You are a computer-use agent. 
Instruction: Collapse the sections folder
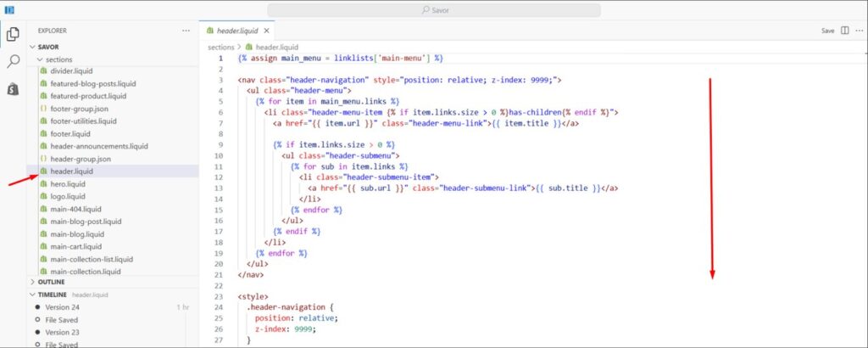point(39,59)
